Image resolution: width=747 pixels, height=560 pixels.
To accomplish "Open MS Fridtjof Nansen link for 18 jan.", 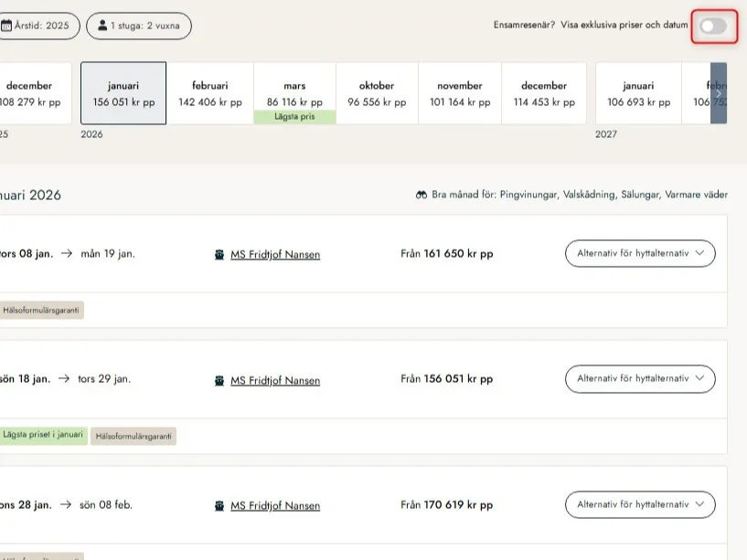I will pyautogui.click(x=274, y=380).
